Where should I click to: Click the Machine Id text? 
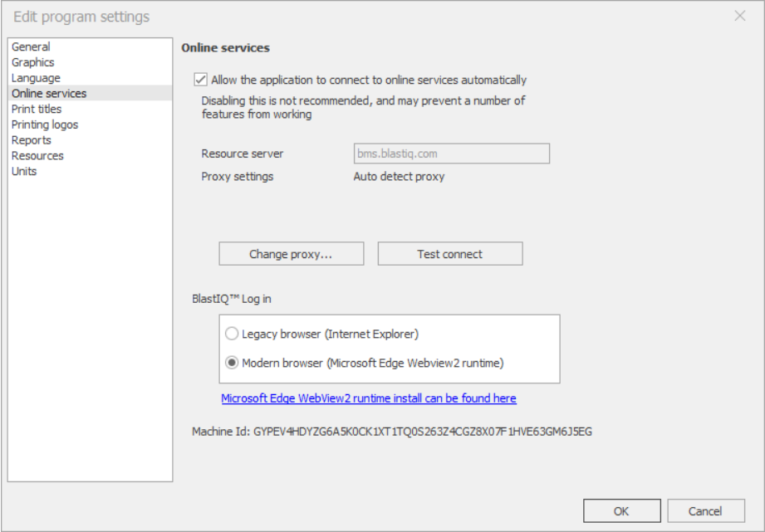[392, 432]
